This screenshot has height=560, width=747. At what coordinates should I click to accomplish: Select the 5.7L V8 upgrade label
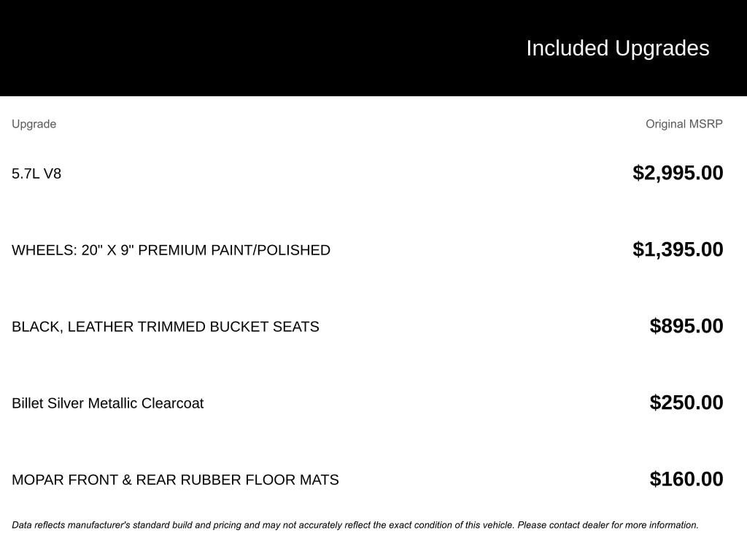(x=36, y=174)
